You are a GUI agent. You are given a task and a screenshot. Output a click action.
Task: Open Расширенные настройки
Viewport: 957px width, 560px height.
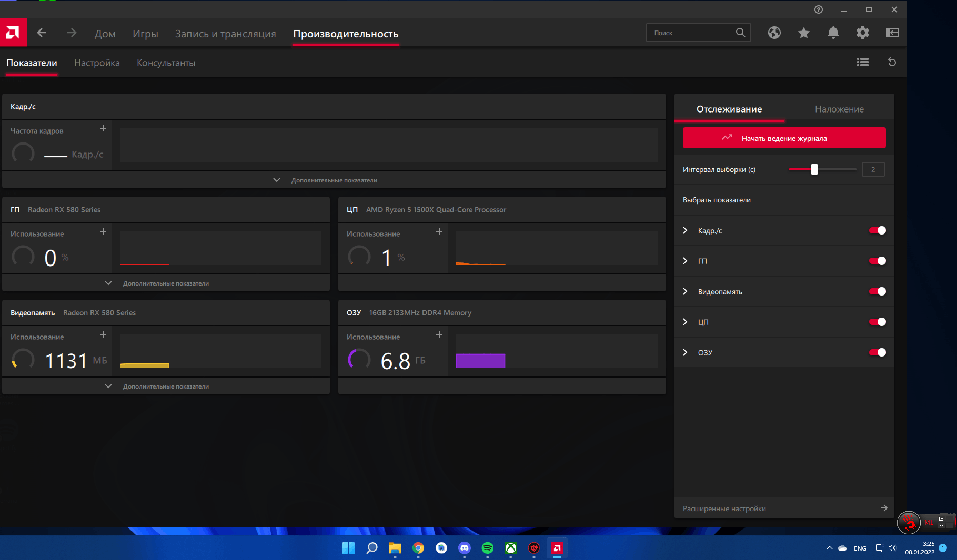pyautogui.click(x=784, y=508)
